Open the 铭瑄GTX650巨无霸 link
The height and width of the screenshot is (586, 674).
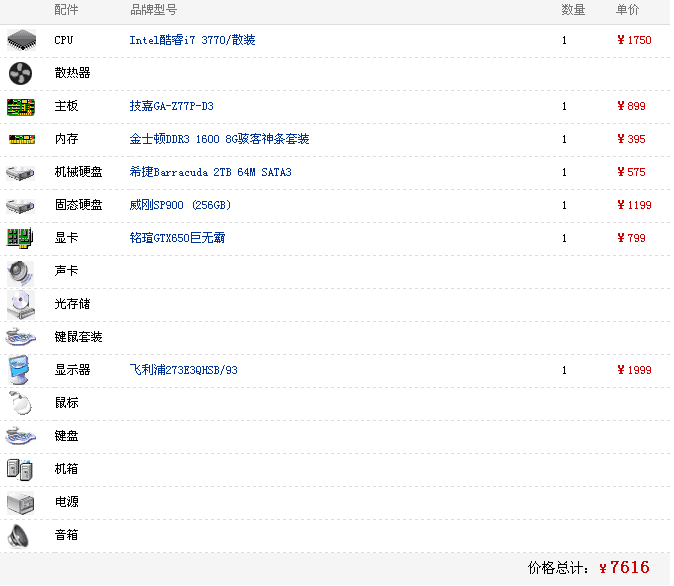177,238
